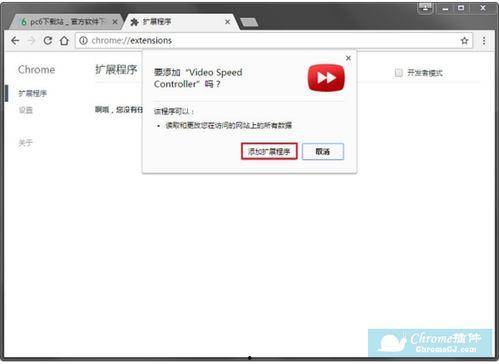Click the site info icon in the address bar
499x364 pixels.
pyautogui.click(x=83, y=41)
